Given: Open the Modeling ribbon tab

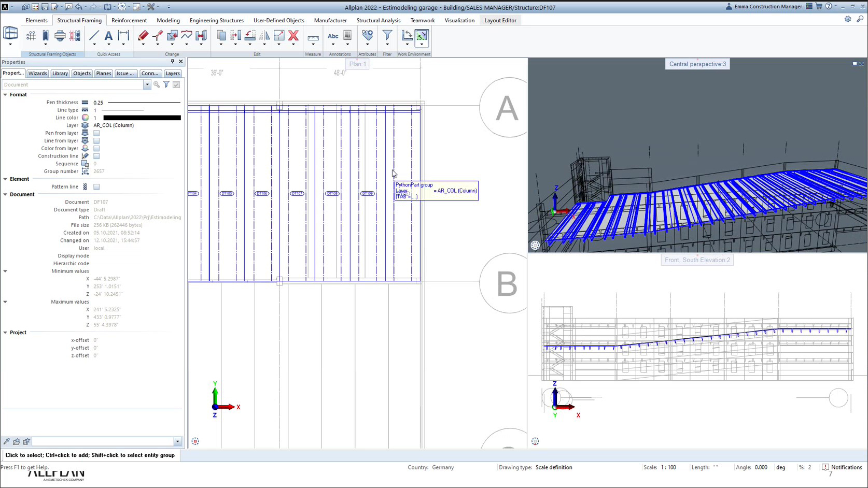Looking at the screenshot, I should [168, 20].
